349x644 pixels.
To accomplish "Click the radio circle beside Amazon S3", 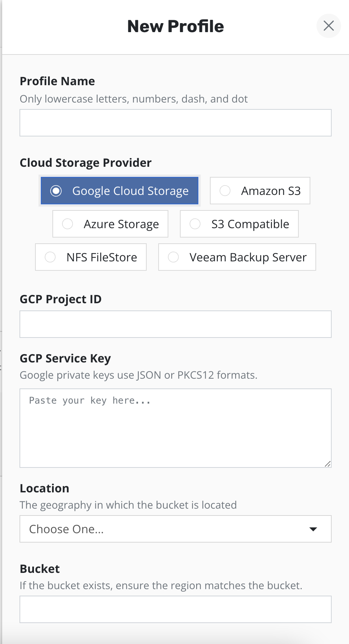I will coord(225,191).
